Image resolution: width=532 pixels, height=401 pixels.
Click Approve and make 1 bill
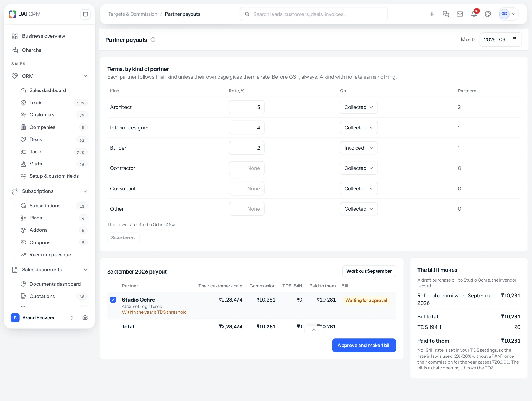coord(364,345)
